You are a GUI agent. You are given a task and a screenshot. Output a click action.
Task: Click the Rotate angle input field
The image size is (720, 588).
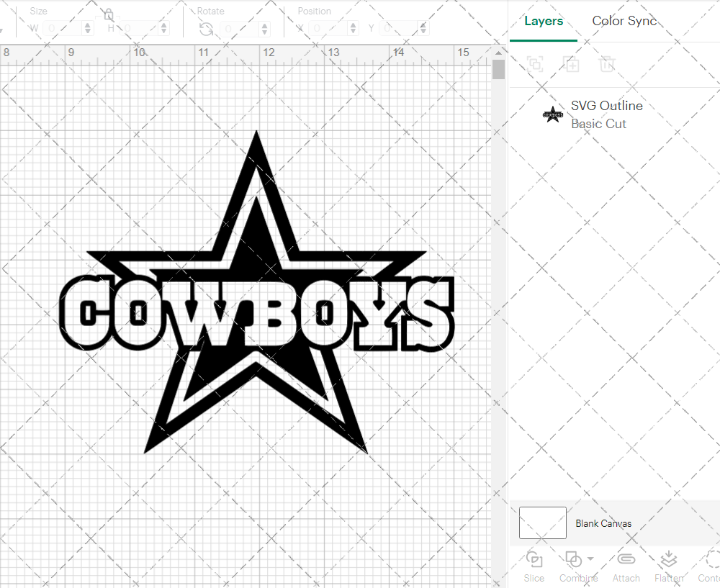[240, 29]
